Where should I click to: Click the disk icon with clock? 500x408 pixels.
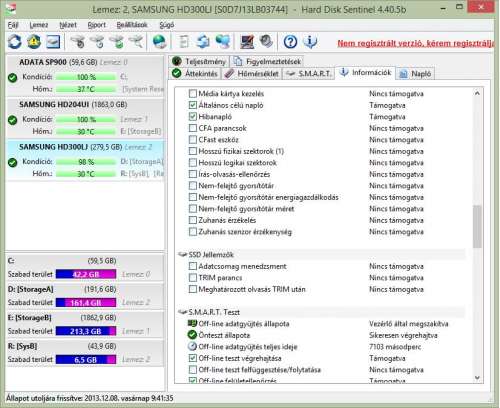[x=98, y=42]
